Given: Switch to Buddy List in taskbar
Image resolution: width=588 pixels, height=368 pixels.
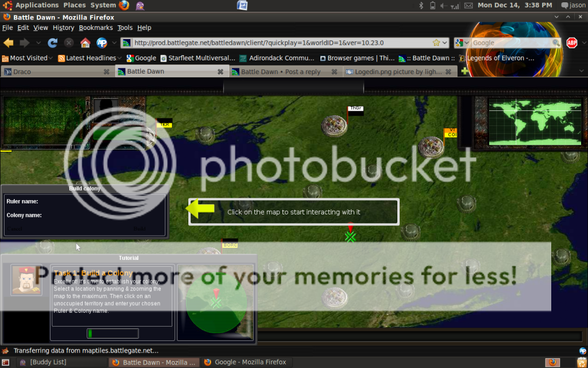Looking at the screenshot, I should click(x=62, y=362).
